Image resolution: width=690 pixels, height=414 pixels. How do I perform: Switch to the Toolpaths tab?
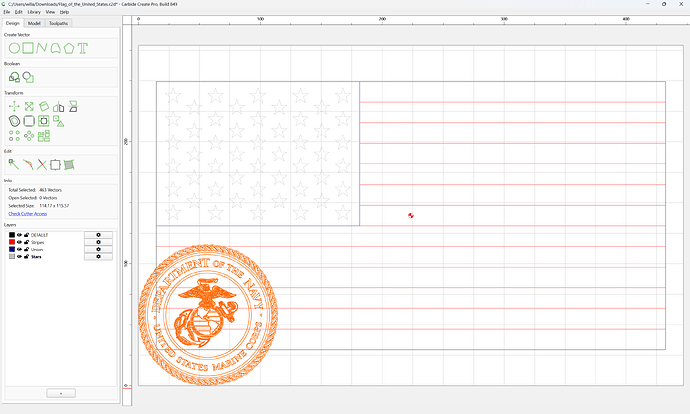coord(59,23)
